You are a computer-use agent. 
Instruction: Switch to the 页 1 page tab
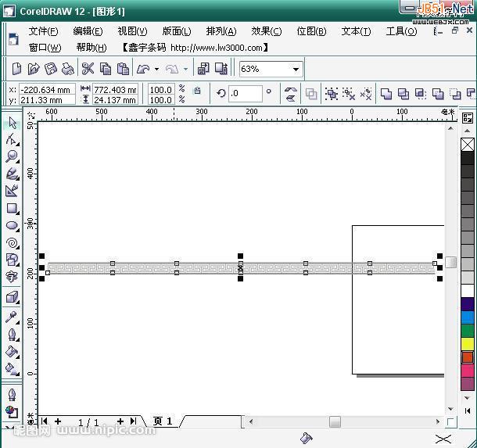tap(163, 421)
